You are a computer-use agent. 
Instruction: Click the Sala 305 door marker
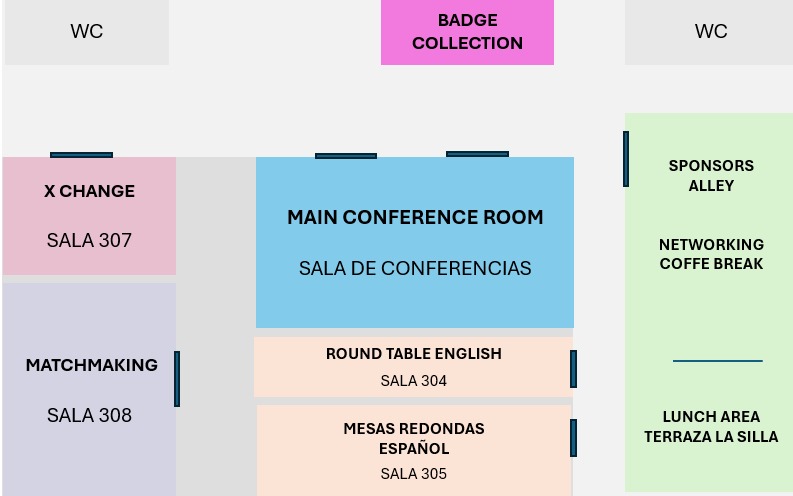573,437
